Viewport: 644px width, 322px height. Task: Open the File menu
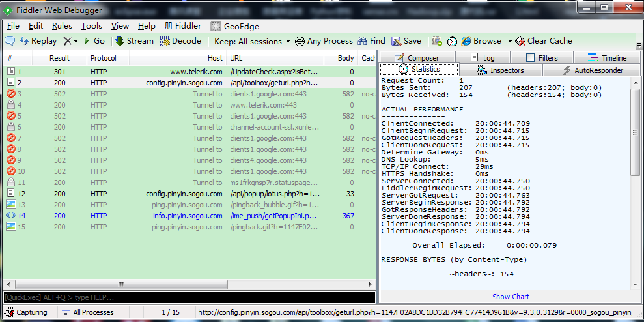click(x=14, y=26)
